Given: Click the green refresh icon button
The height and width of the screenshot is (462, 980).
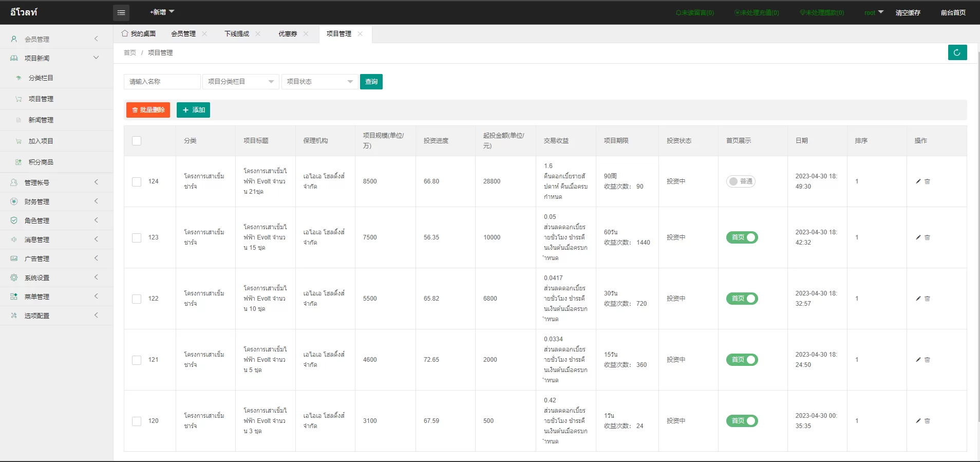Looking at the screenshot, I should [957, 52].
